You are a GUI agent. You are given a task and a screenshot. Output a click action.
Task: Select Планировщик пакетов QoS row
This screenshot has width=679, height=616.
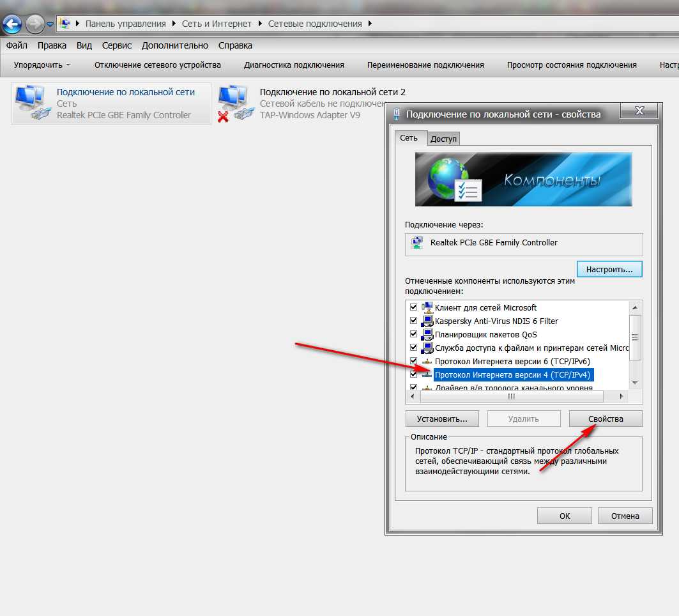[485, 334]
